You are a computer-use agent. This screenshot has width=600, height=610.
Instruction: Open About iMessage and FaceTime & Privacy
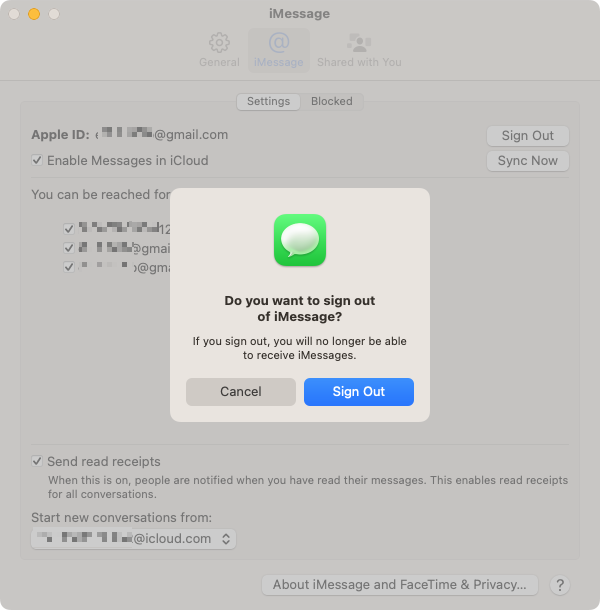click(400, 585)
